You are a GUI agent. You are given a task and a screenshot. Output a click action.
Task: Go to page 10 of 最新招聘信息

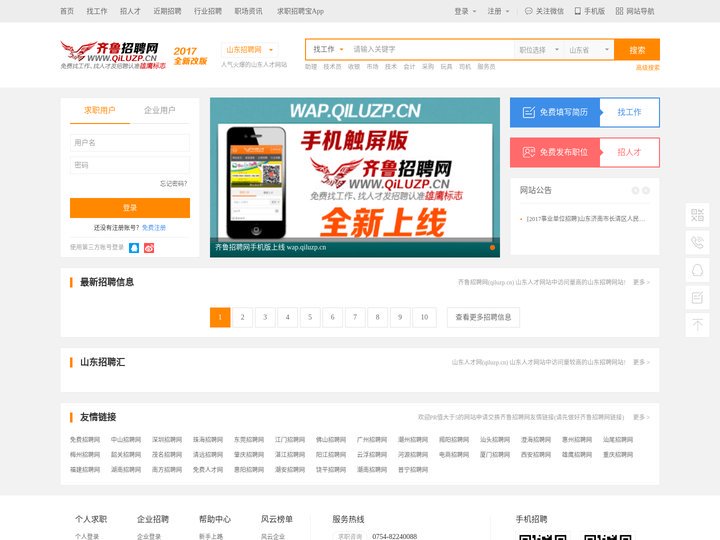[424, 317]
